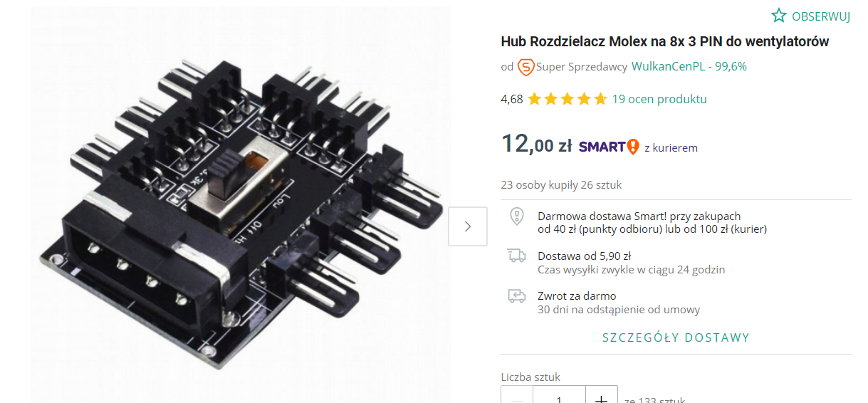Click the Darmowa dostawa Smart! text
The width and height of the screenshot is (868, 403).
coord(639,216)
